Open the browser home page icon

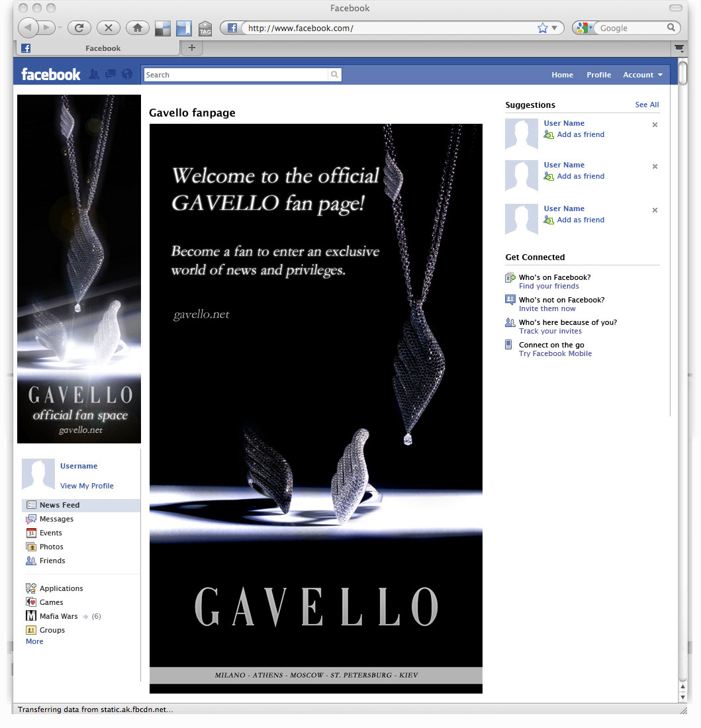(x=138, y=28)
